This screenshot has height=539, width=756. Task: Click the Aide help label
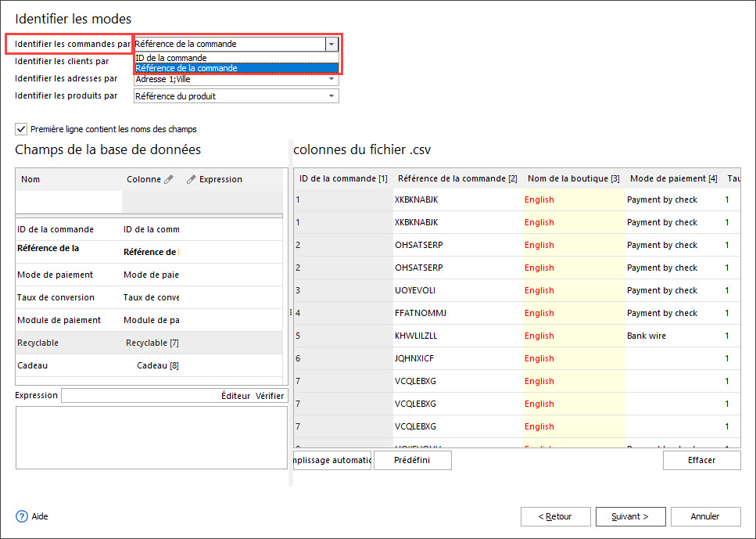coord(40,516)
